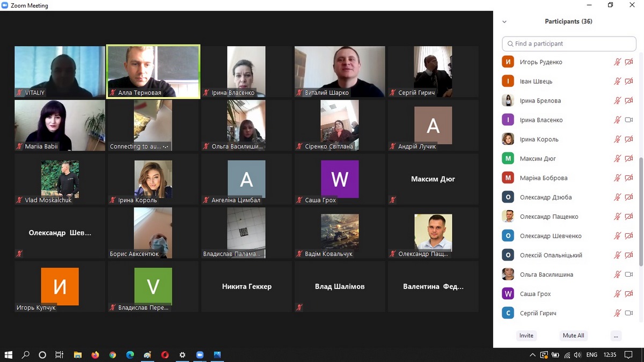Collapse the Participants panel chevron

click(x=504, y=22)
